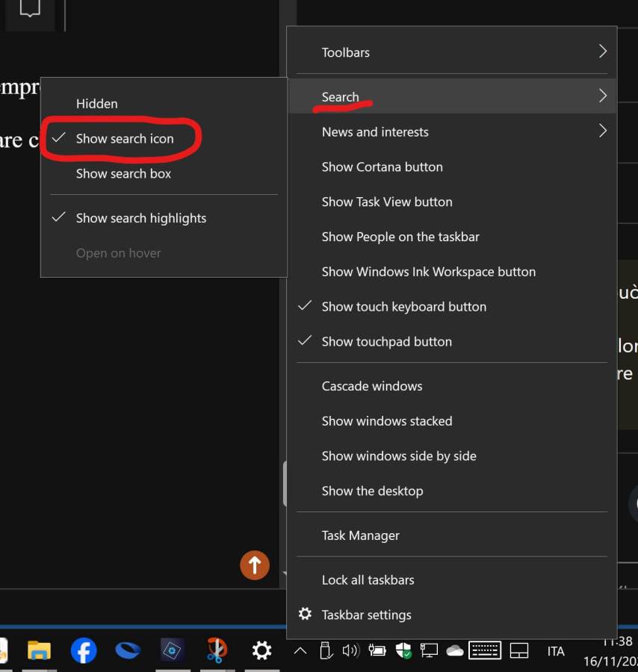Screen dimensions: 638x672
Task: Open Task Manager from context menu
Action: (x=360, y=535)
